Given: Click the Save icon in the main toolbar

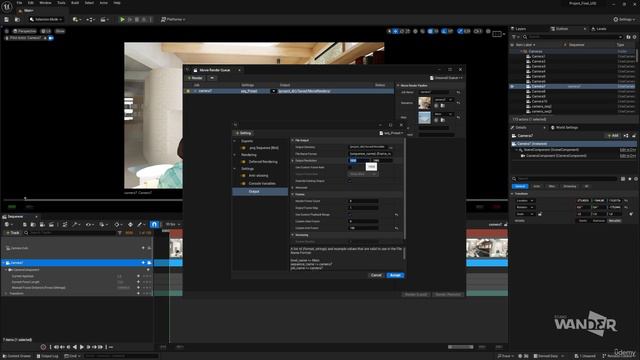Looking at the screenshot, I should [x=7, y=19].
